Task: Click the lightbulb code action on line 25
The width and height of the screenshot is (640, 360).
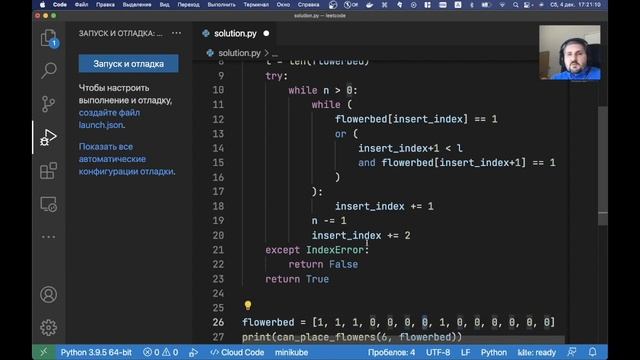Action: [248, 305]
